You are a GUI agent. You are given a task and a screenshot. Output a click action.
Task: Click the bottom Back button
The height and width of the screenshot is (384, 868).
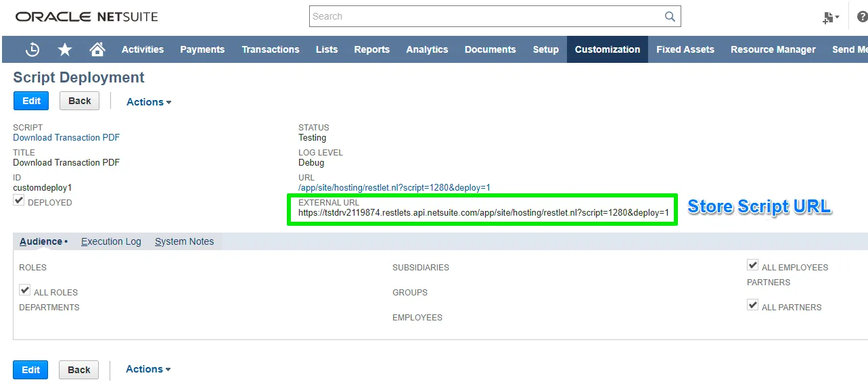(78, 370)
